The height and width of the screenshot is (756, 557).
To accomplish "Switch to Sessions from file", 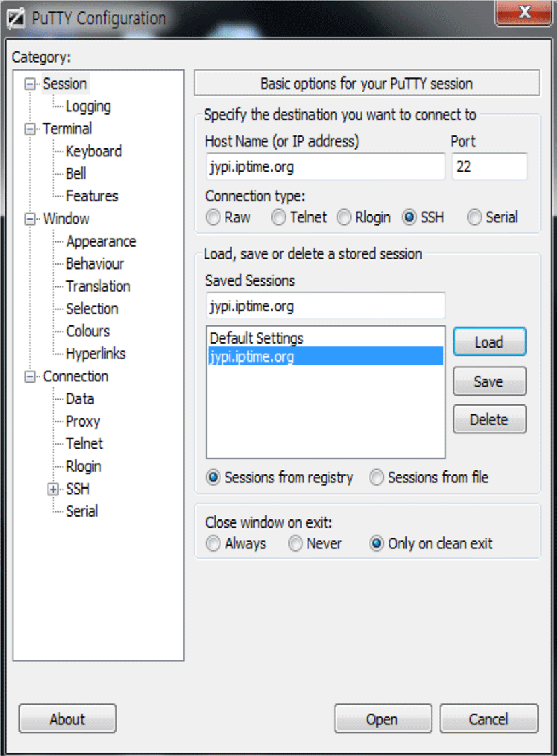I will [376, 477].
